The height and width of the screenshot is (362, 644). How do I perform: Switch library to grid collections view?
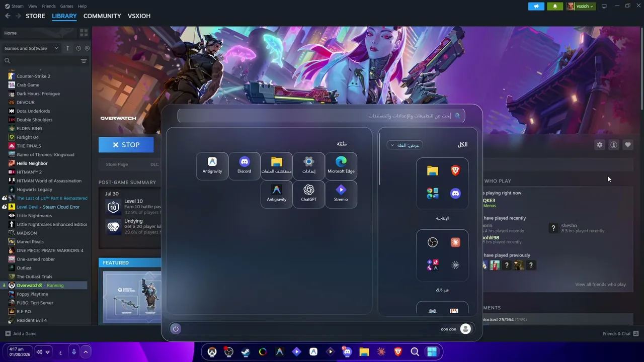tap(84, 33)
